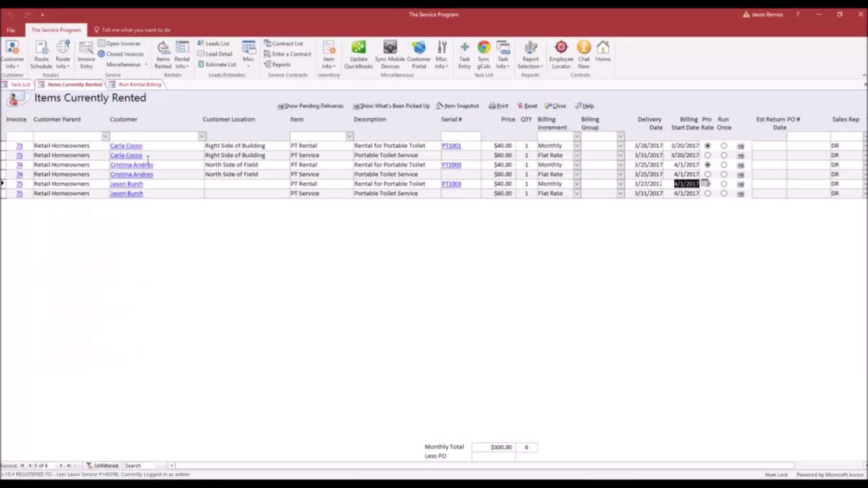Screen dimensions: 868x488
Task: Click the Chat Now icon
Action: pyautogui.click(x=584, y=54)
